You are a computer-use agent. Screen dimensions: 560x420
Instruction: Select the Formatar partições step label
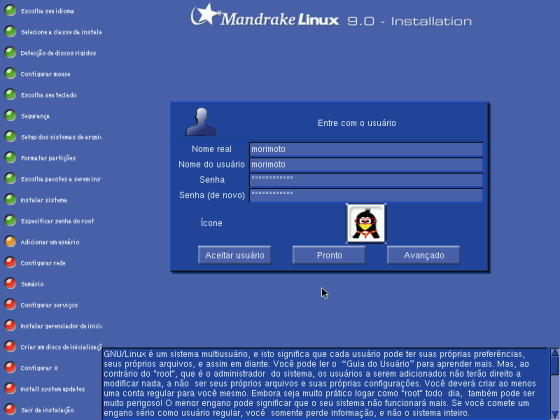[x=48, y=158]
